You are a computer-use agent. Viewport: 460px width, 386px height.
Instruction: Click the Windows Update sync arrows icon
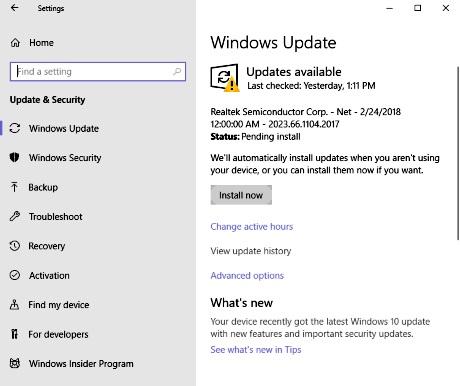(x=15, y=128)
